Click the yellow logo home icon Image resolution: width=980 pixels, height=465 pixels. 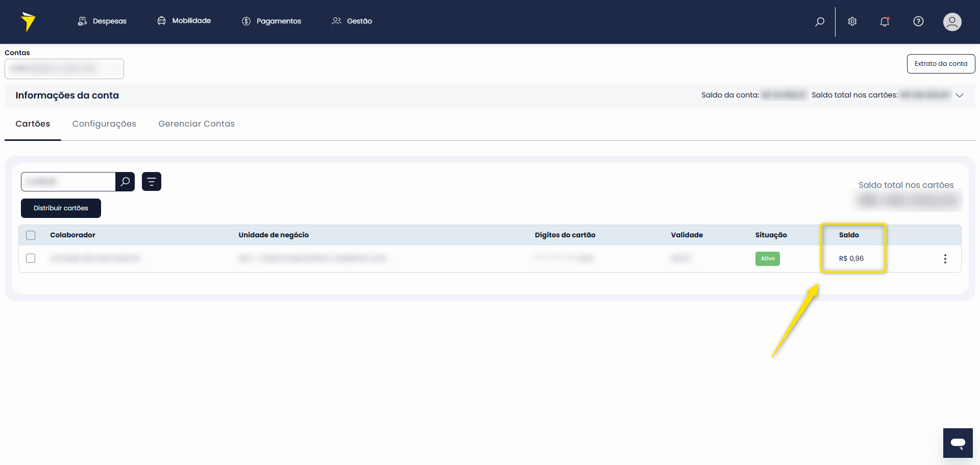[x=28, y=21]
